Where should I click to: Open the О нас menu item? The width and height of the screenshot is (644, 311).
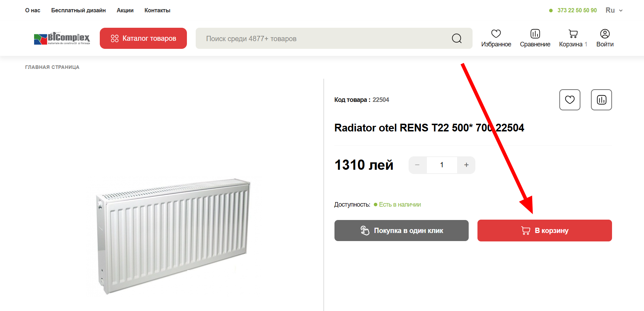(x=33, y=11)
